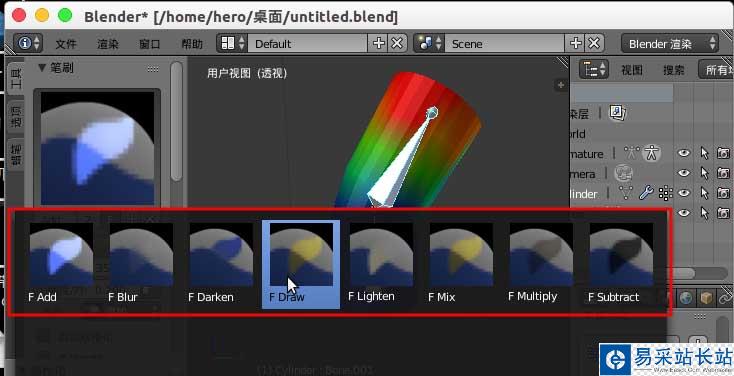734x376 pixels.
Task: Toggle Cylinder renderability camera icon
Action: pos(723,193)
